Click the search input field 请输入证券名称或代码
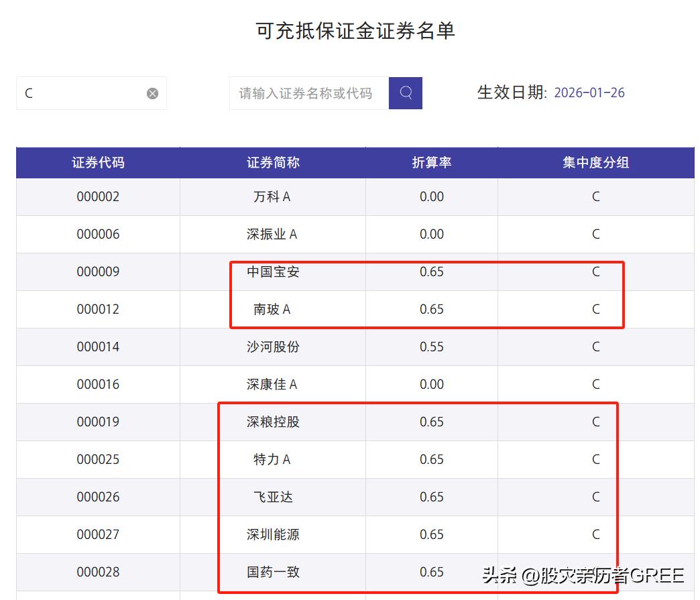The height and width of the screenshot is (600, 700). (x=308, y=93)
